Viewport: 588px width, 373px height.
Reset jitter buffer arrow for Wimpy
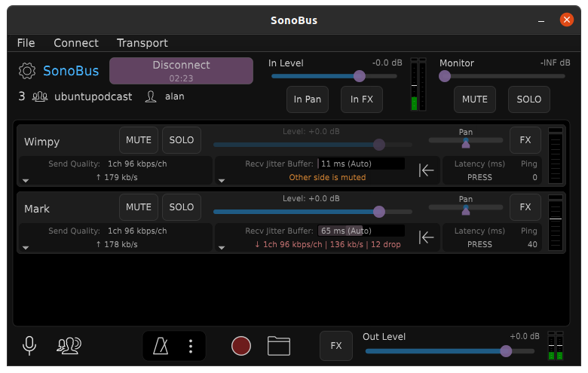point(427,170)
